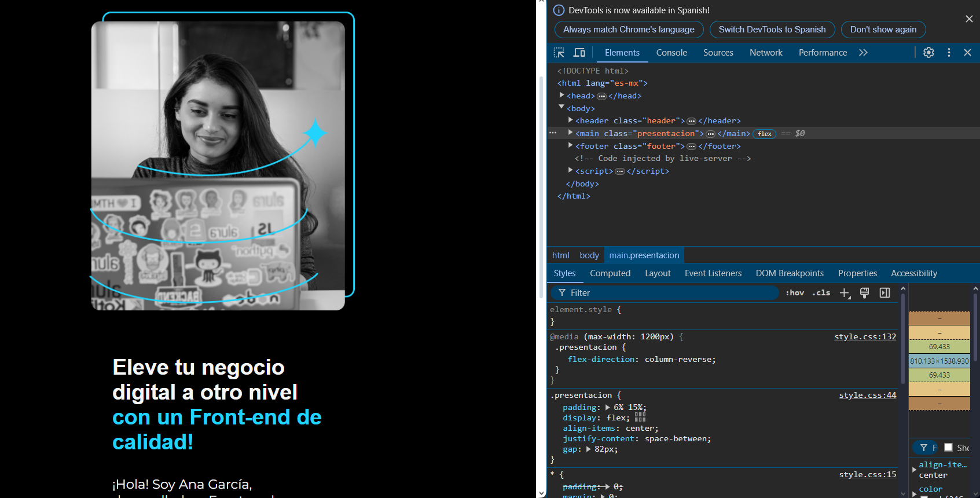Switch to the Console tab
Image resolution: width=980 pixels, height=498 pixels.
click(671, 53)
